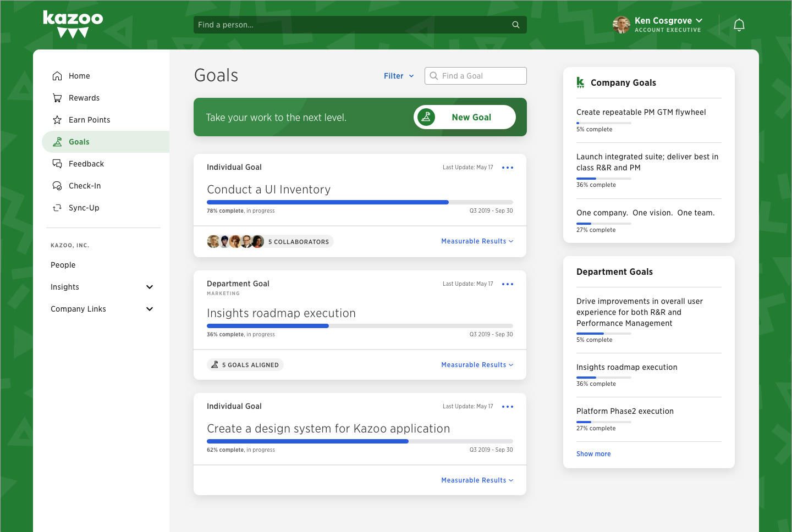Click the collaborator avatars on UI Inventory
The image size is (792, 532).
pos(235,242)
